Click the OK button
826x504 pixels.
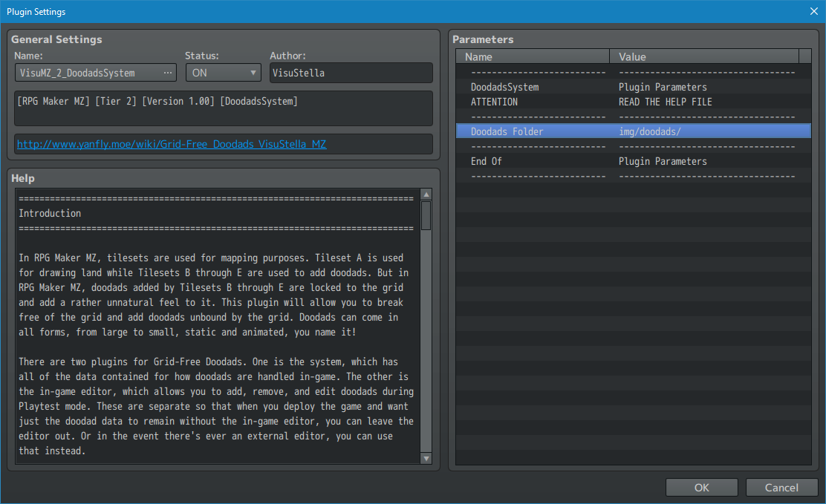pyautogui.click(x=701, y=488)
